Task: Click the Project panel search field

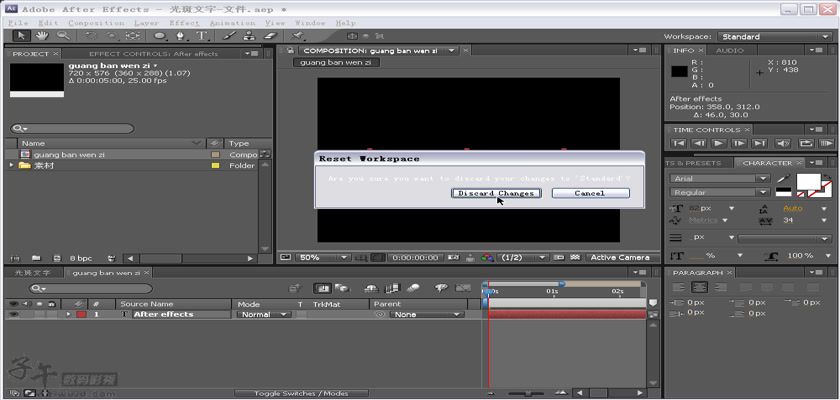Action: coord(72,129)
